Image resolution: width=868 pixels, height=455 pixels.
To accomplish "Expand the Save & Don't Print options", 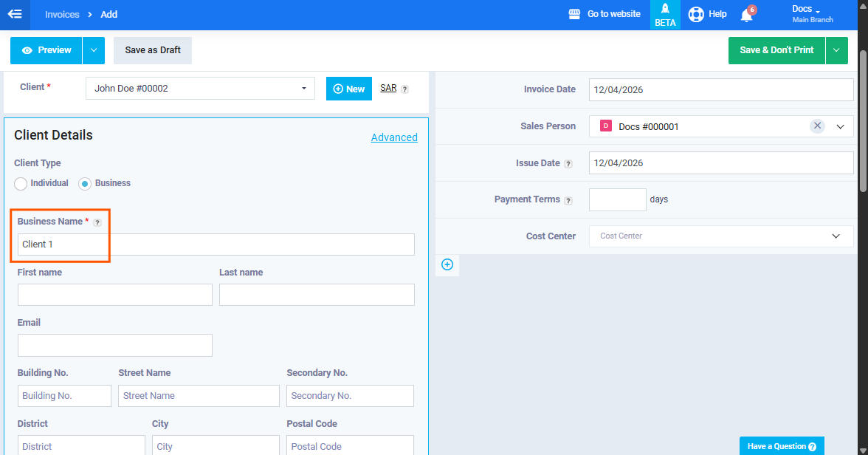I will tap(836, 50).
